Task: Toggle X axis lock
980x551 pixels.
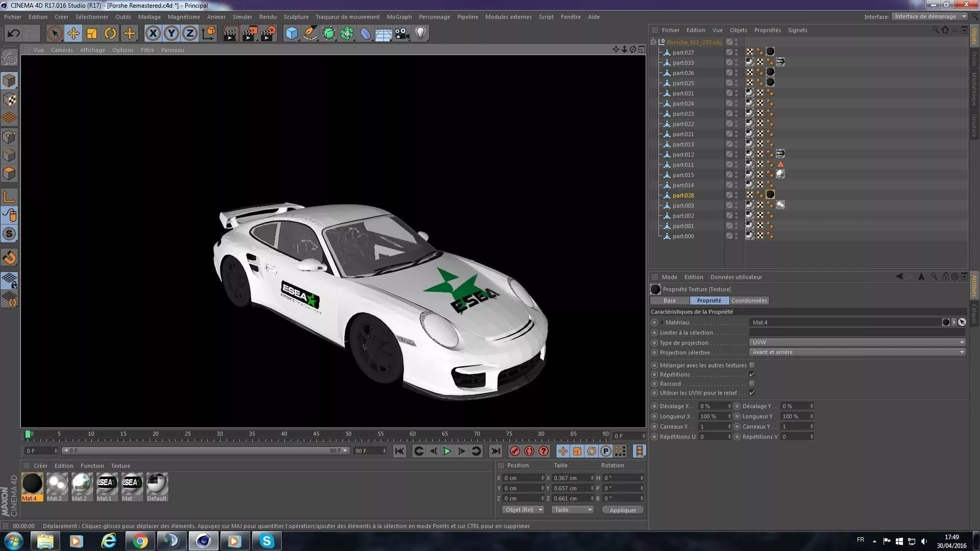Action: coord(153,34)
